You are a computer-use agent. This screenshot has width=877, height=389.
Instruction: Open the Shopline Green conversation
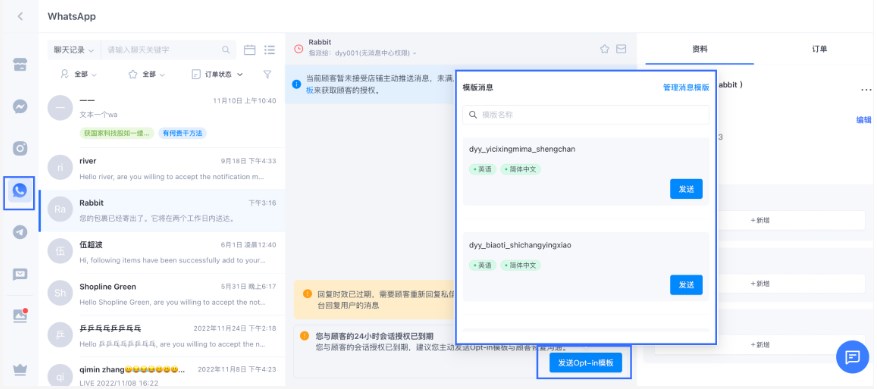click(x=162, y=294)
